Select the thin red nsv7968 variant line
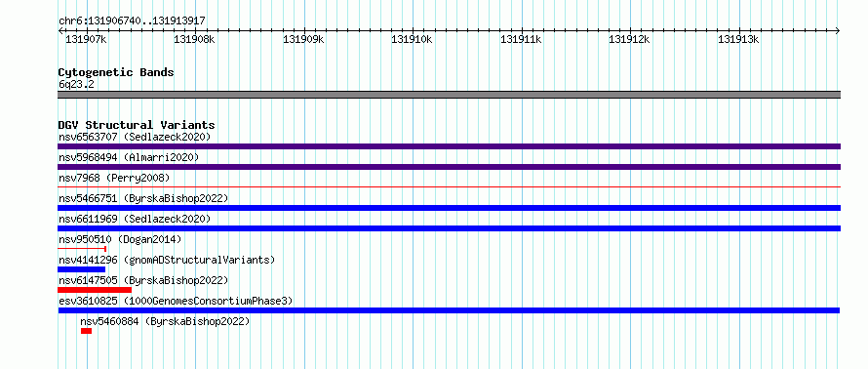Image resolution: width=868 pixels, height=369 pixels. pyautogui.click(x=449, y=187)
